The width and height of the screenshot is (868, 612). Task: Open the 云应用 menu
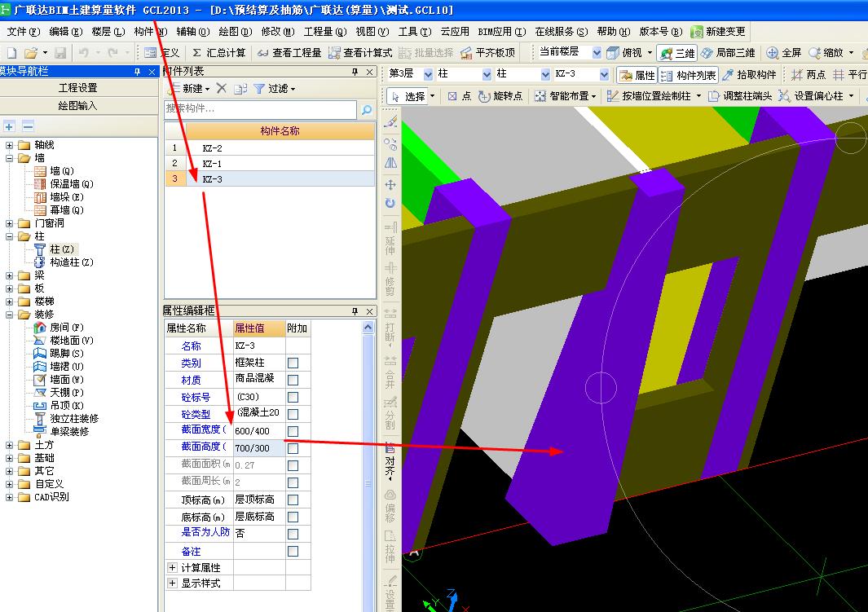[455, 32]
